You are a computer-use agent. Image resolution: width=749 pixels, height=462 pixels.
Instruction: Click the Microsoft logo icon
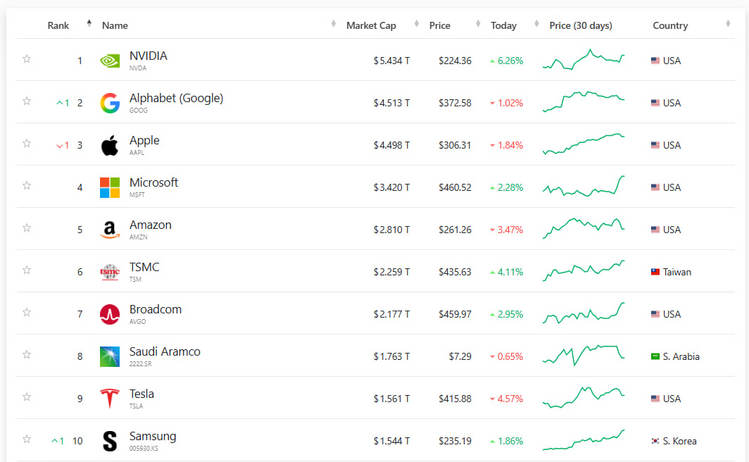tap(110, 187)
